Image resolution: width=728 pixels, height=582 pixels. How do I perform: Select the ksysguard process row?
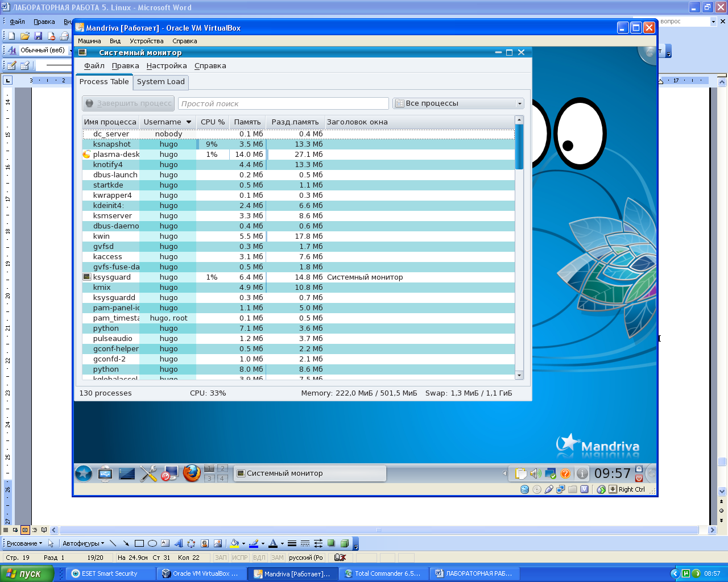tap(299, 277)
